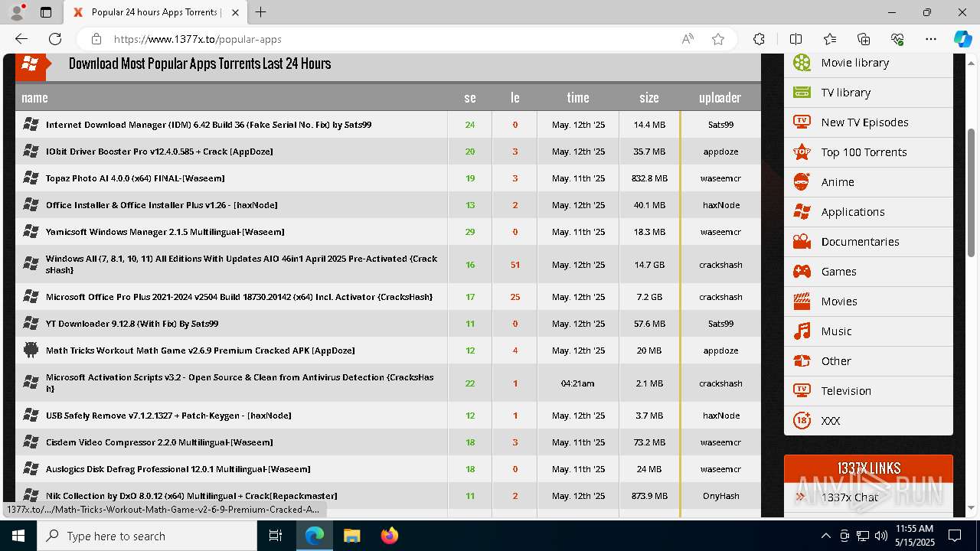Open uploader OnyHash profile link

(720, 496)
